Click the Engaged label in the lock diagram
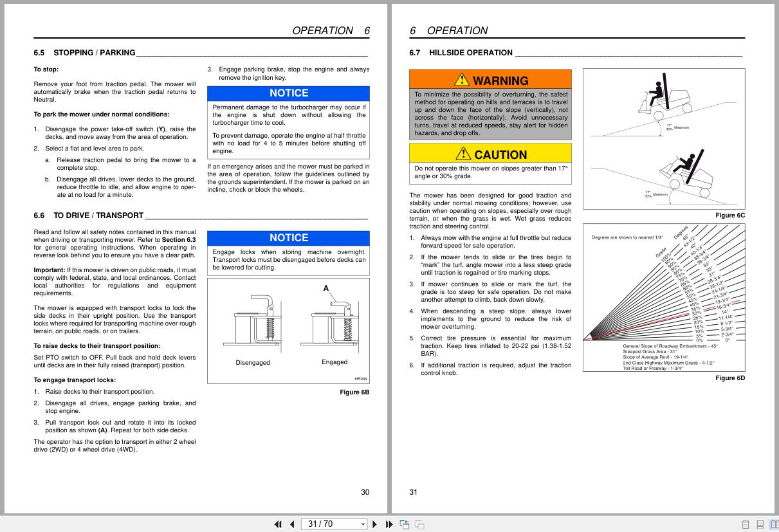 (x=335, y=362)
